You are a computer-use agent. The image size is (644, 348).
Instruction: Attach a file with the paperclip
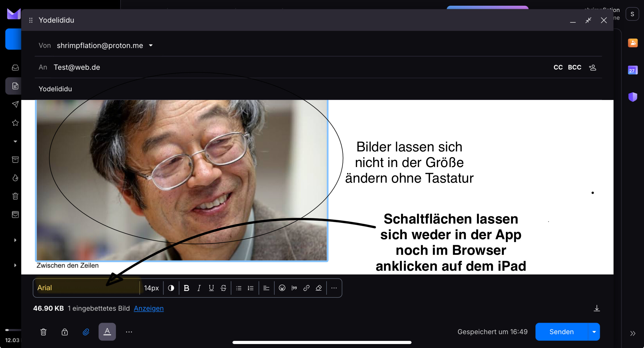click(86, 332)
